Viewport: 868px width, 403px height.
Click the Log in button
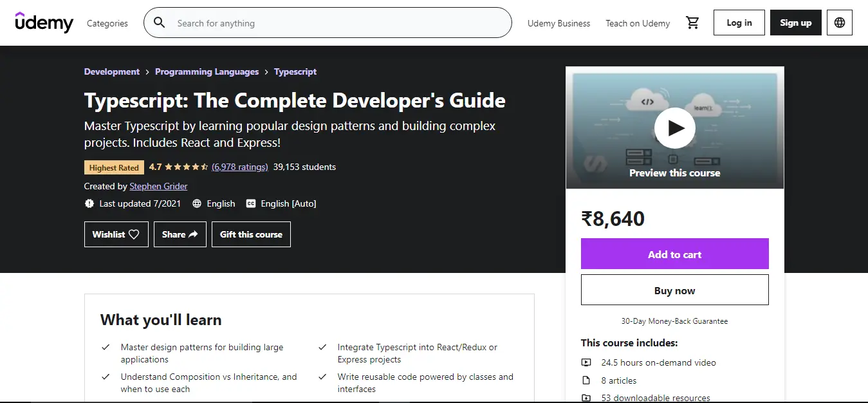(x=739, y=23)
